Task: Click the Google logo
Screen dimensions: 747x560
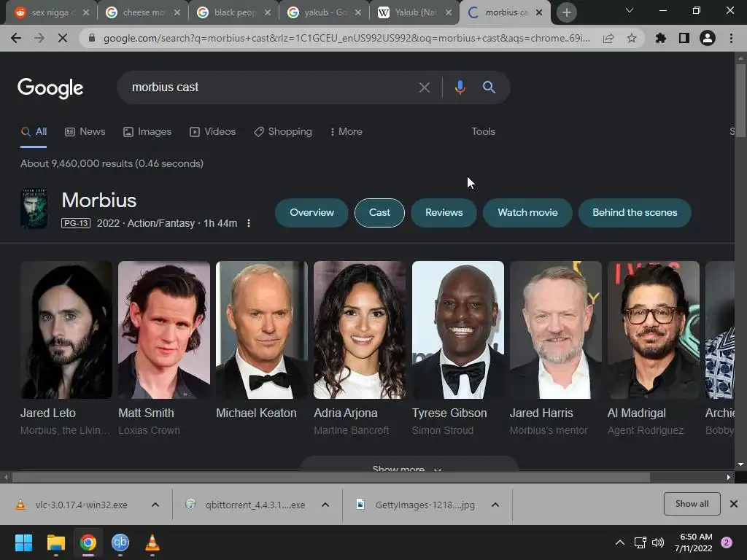Action: coord(50,88)
